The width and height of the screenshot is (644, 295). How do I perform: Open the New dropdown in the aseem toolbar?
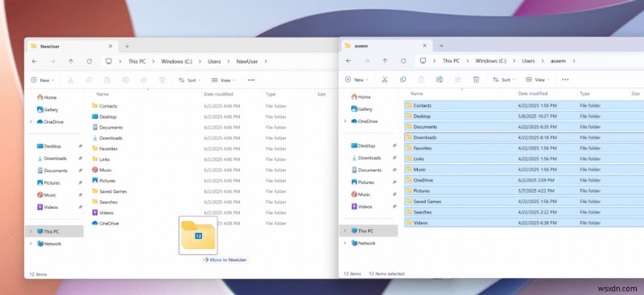[x=357, y=80]
